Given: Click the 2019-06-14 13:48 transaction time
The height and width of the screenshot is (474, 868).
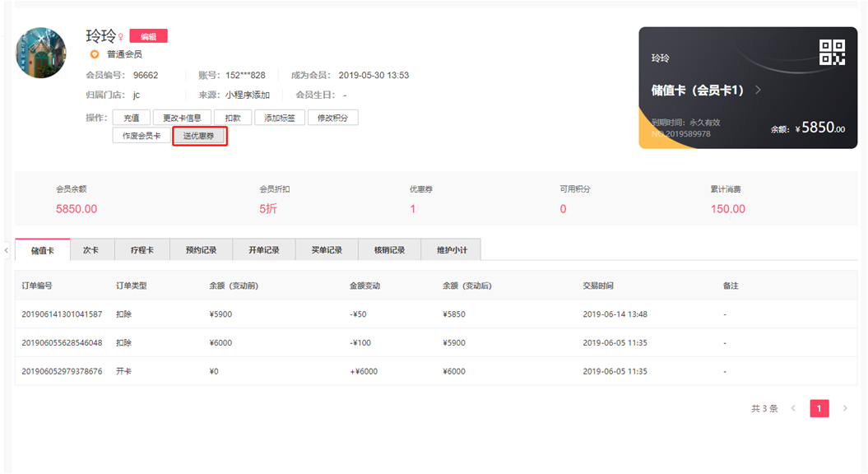Looking at the screenshot, I should 615,314.
